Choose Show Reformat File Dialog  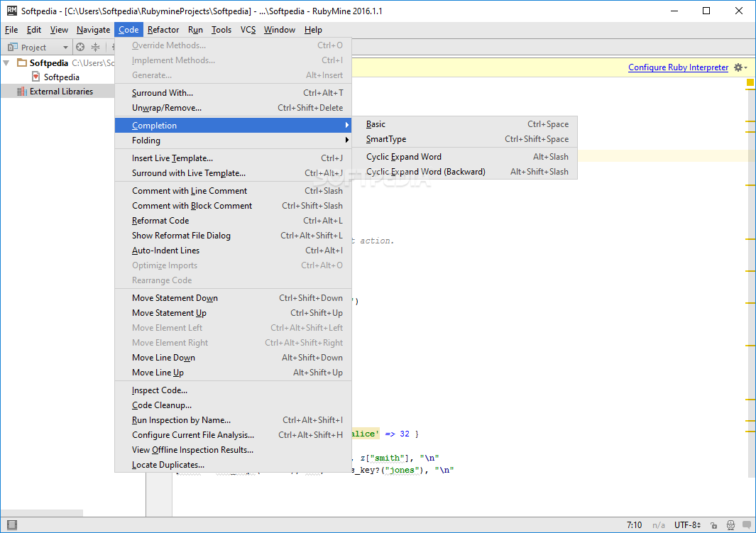tap(233, 236)
